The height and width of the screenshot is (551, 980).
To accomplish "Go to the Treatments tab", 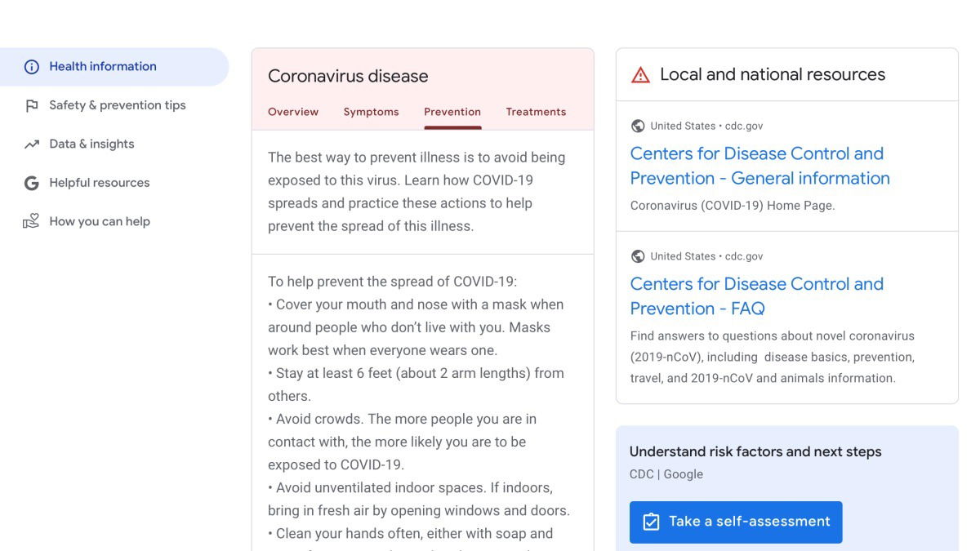I will click(536, 112).
